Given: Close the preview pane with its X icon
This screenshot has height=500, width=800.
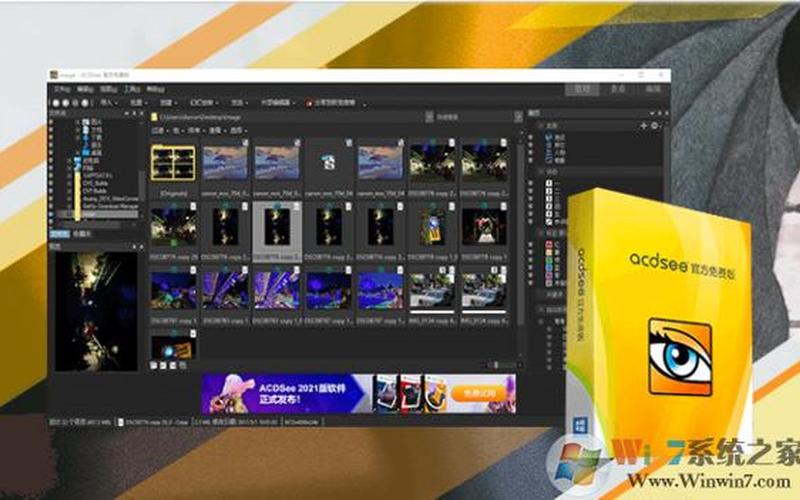Looking at the screenshot, I should coord(141,246).
